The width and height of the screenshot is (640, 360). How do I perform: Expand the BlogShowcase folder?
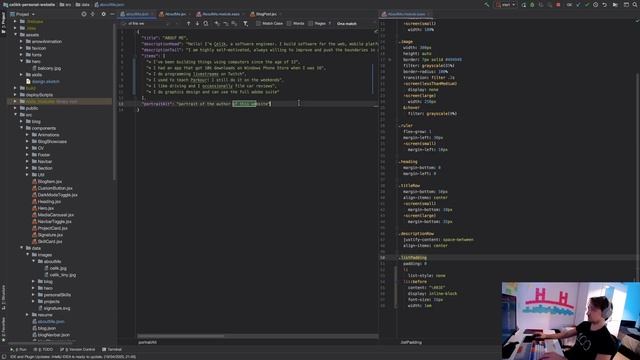click(x=27, y=142)
